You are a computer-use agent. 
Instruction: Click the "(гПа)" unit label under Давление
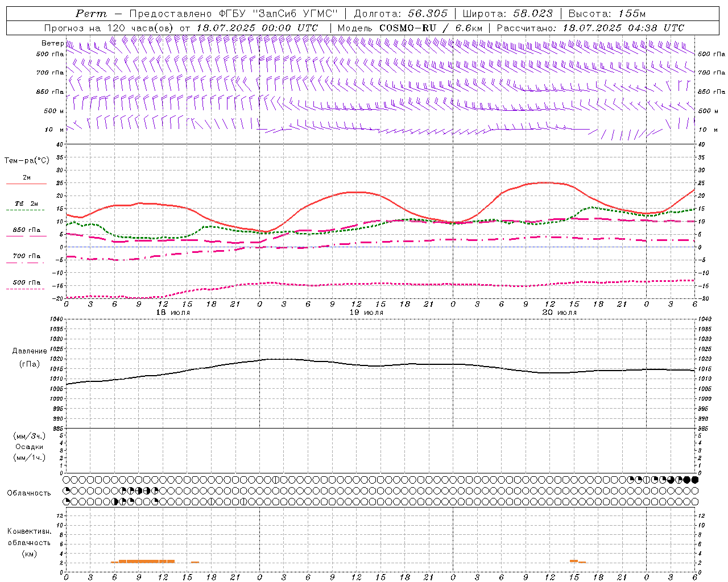click(x=30, y=364)
